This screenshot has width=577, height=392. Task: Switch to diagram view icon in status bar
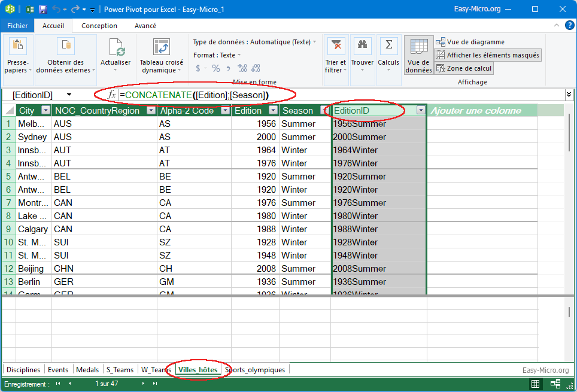coord(555,384)
